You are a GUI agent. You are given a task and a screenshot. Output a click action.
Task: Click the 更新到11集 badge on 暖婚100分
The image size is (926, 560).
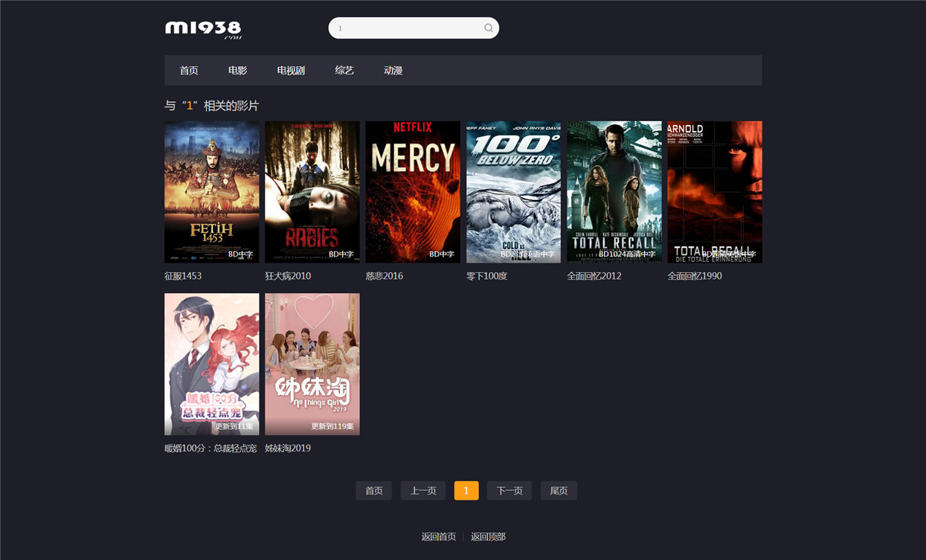pos(234,427)
